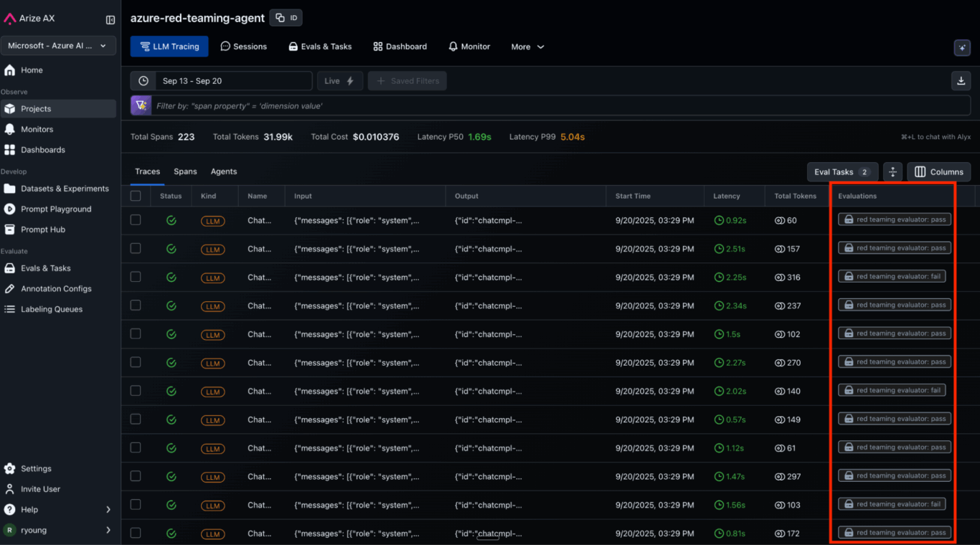Click the Total Tokens column header
The width and height of the screenshot is (980, 545).
pos(796,196)
